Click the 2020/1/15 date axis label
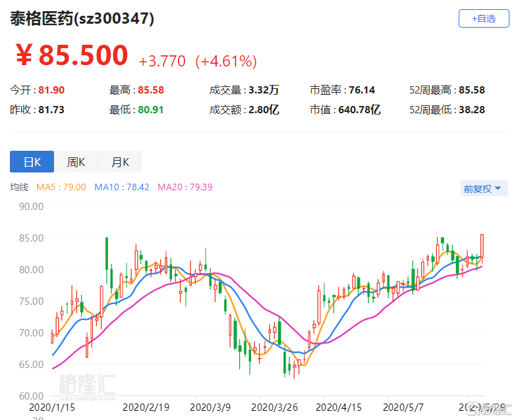The width and height of the screenshot is (516, 420). point(52,407)
